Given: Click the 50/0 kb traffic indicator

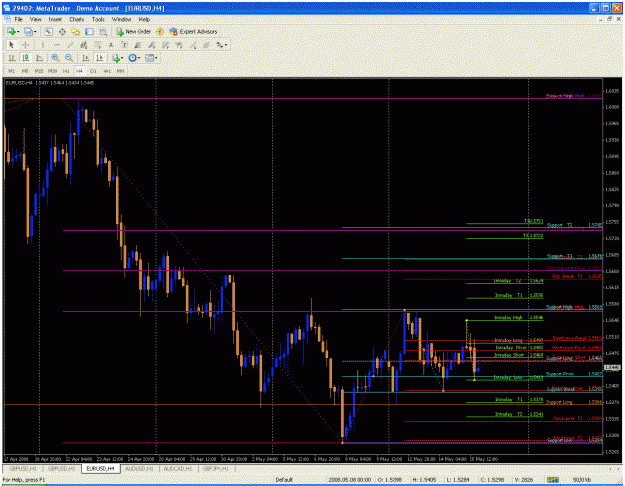Looking at the screenshot, I should coord(582,480).
